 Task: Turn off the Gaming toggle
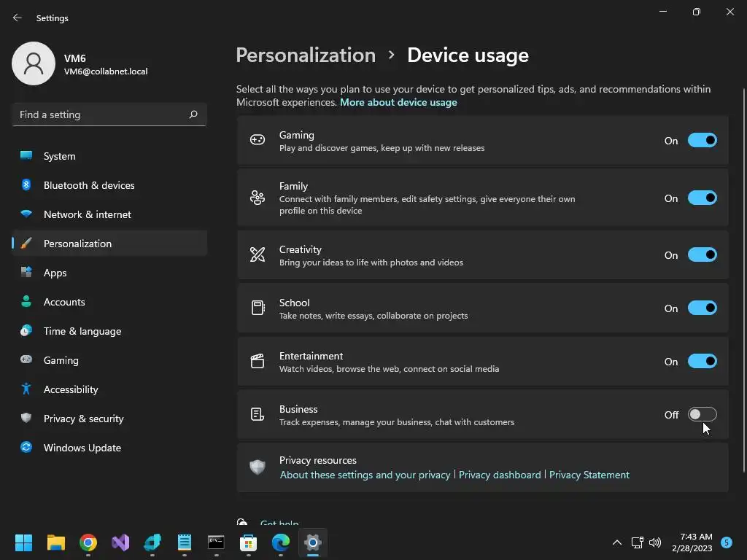click(702, 141)
